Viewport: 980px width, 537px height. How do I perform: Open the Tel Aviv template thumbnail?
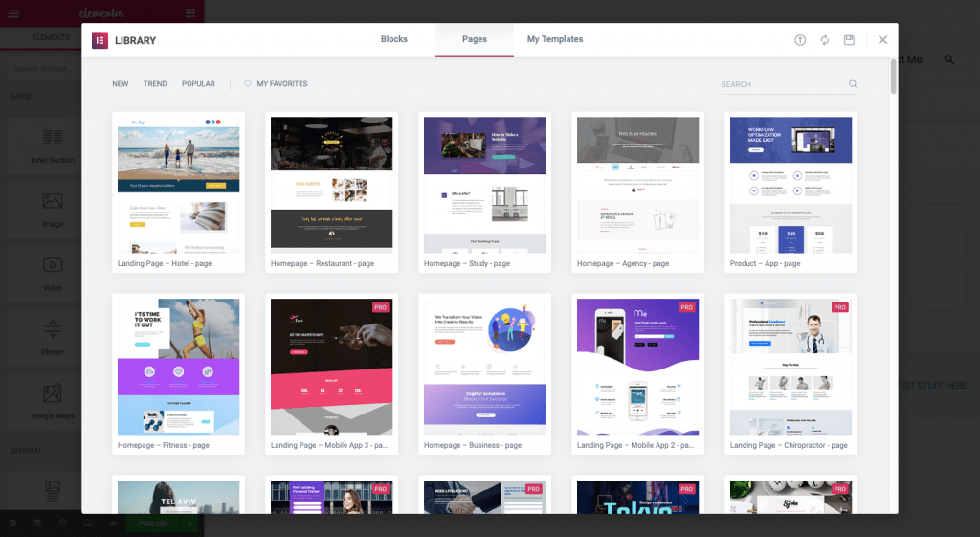click(x=178, y=498)
